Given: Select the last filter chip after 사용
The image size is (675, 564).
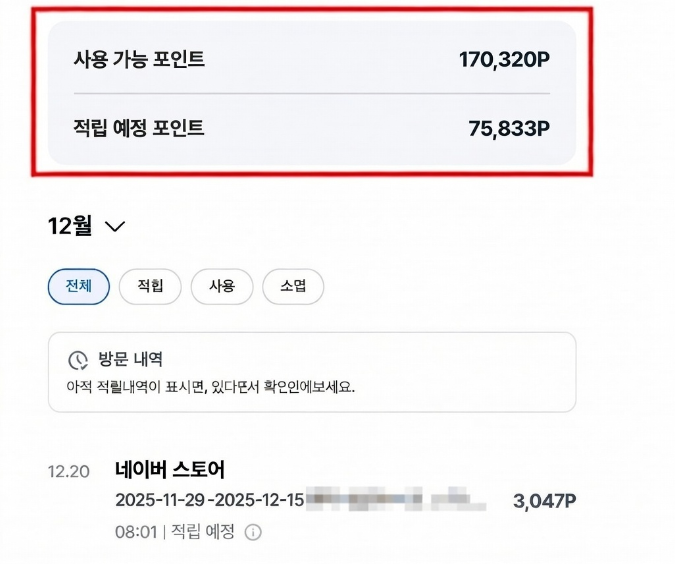Looking at the screenshot, I should click(293, 287).
